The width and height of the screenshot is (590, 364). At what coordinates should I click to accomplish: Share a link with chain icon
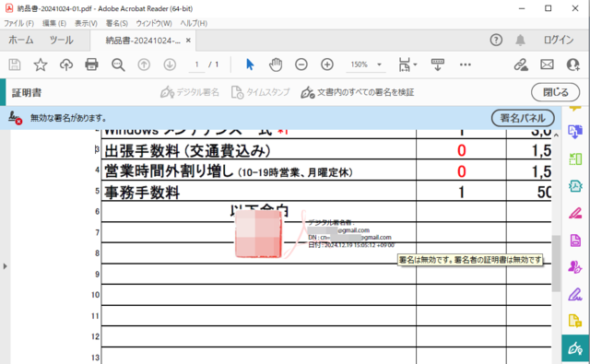[x=521, y=65]
